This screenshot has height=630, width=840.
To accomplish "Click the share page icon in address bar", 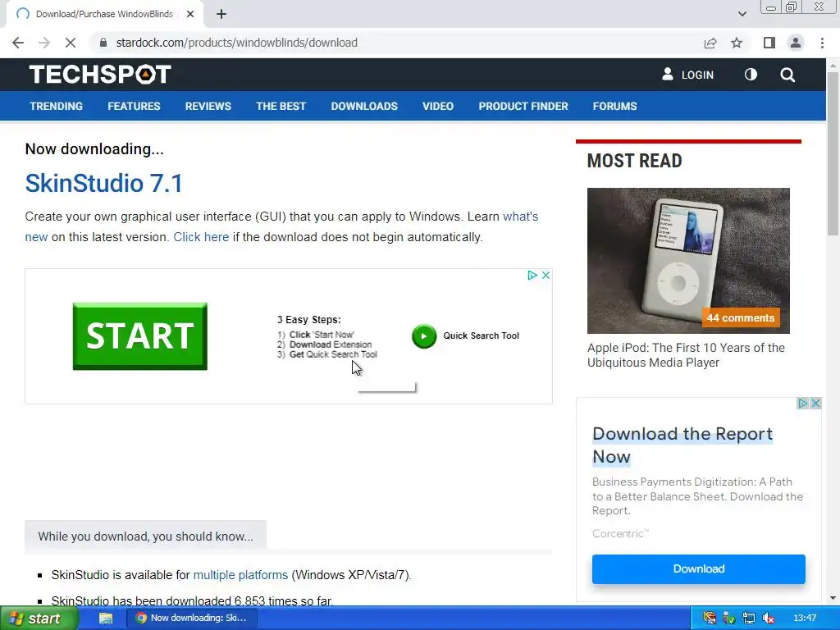I will tap(710, 43).
